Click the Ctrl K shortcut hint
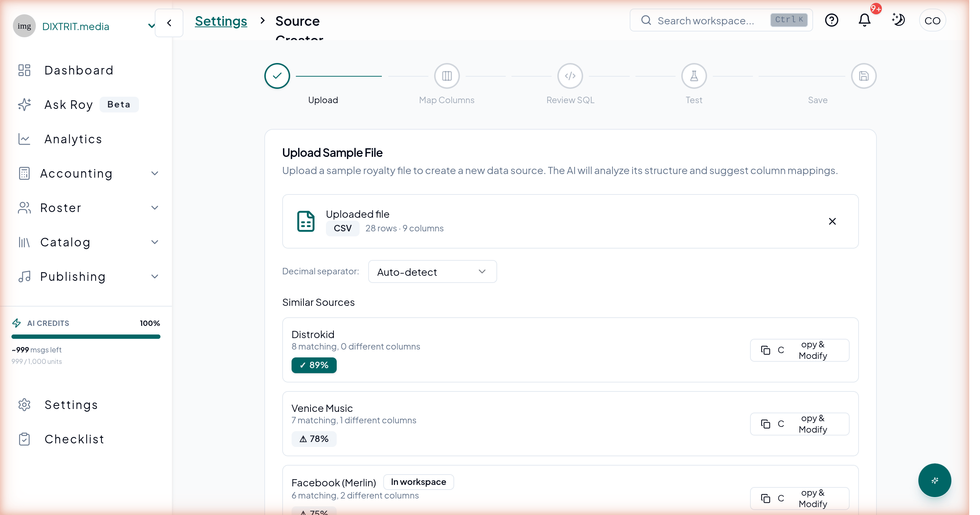 [789, 20]
